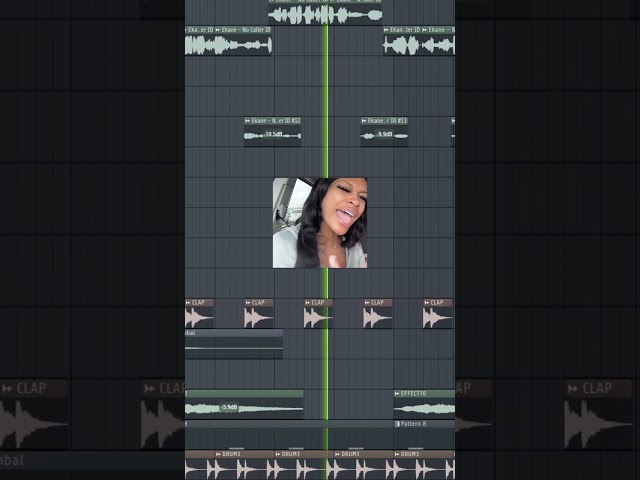
Task: Click the clip menu arrow of 'Ekane..r ID #13'
Action: [364, 121]
